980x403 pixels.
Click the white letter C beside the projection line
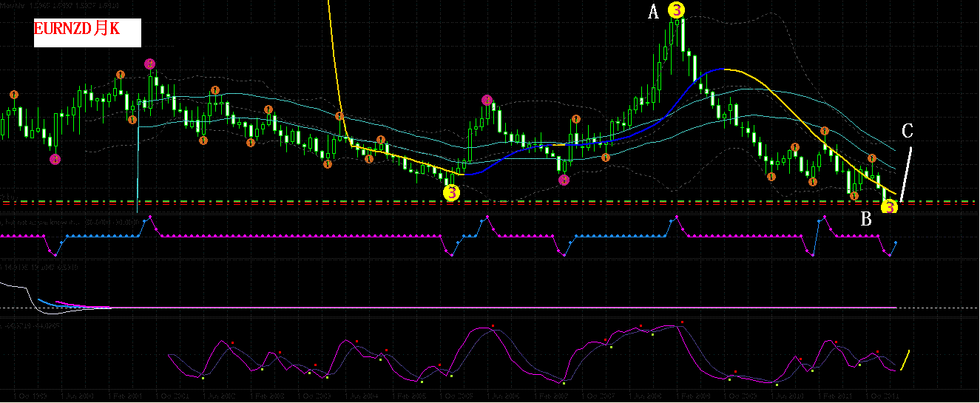[908, 132]
